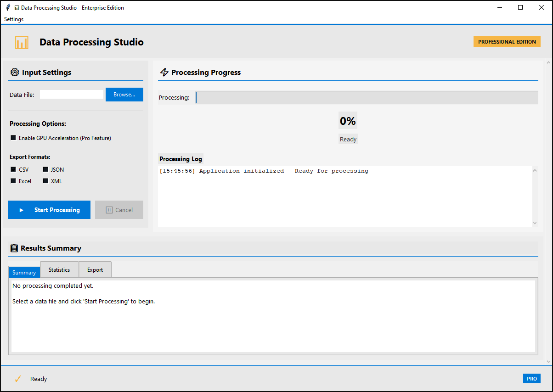The image size is (553, 392).
Task: Click the PROFESSIONAL EDITION badge
Action: pyautogui.click(x=507, y=41)
